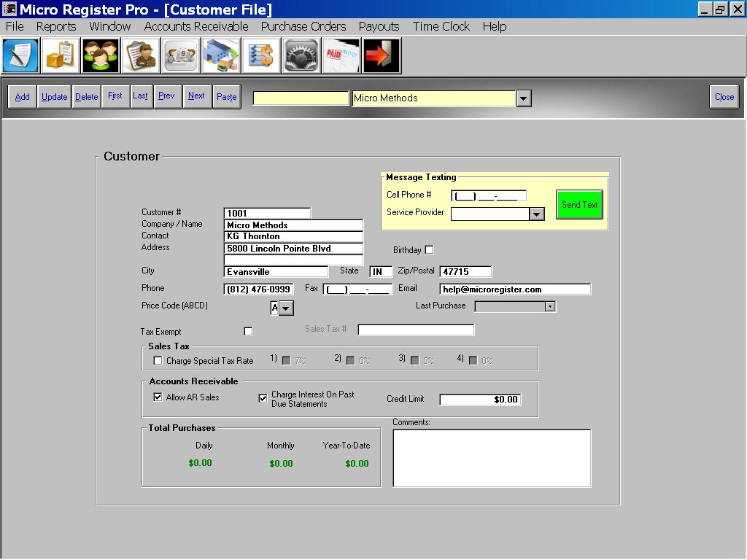Expand the Micro Methods customer dropdown arrow
Screen dimensions: 747x560
524,98
